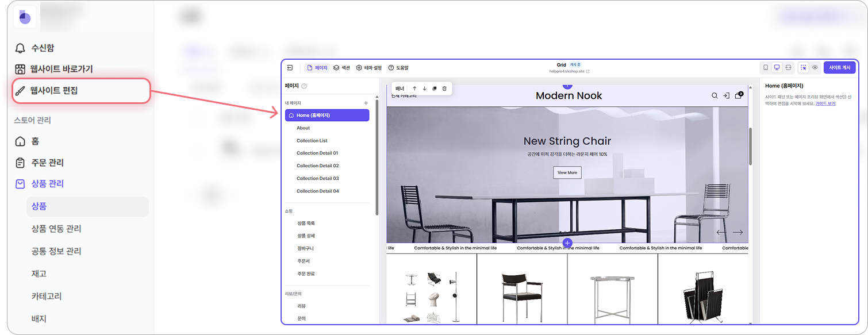
Task: Enable section selection cursor mode
Action: 804,68
